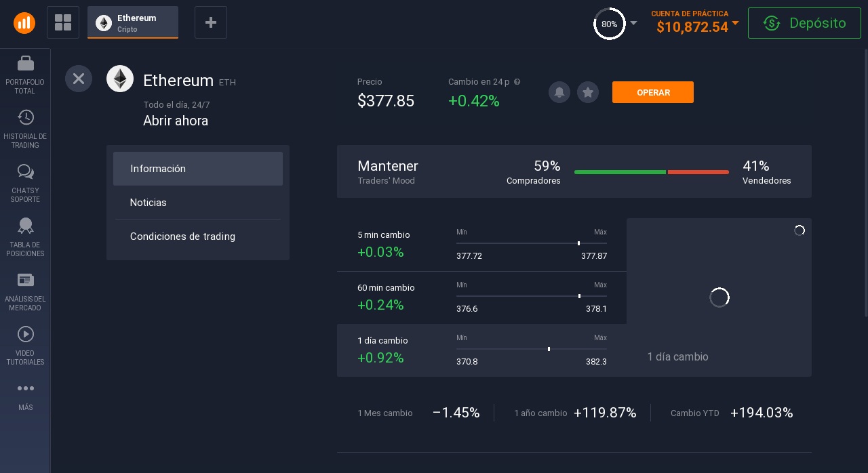This screenshot has height=473, width=868.
Task: Open Tabla de Posiciones medal icon
Action: pos(25,226)
